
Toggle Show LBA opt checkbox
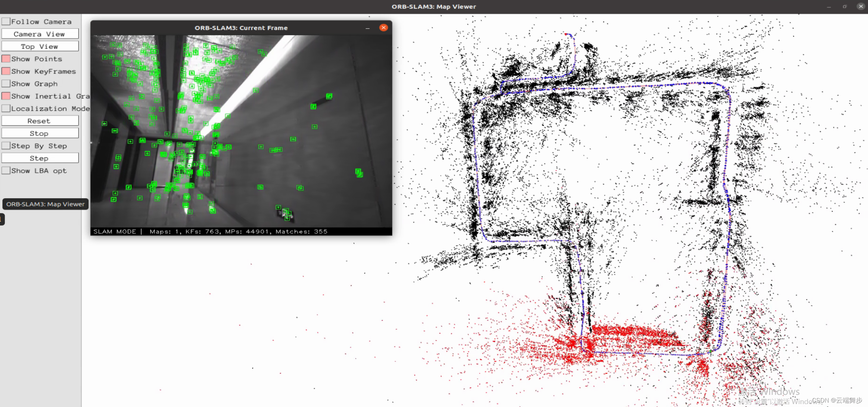(x=6, y=171)
